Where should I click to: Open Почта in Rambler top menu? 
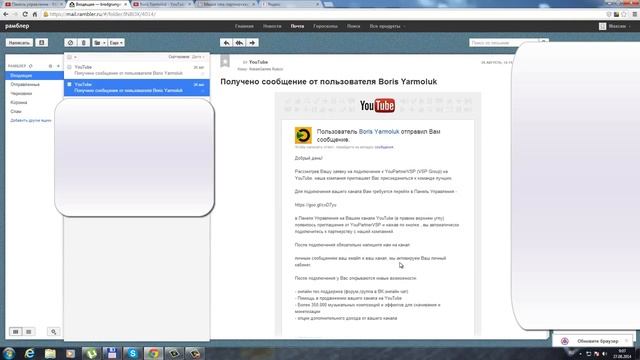point(297,26)
